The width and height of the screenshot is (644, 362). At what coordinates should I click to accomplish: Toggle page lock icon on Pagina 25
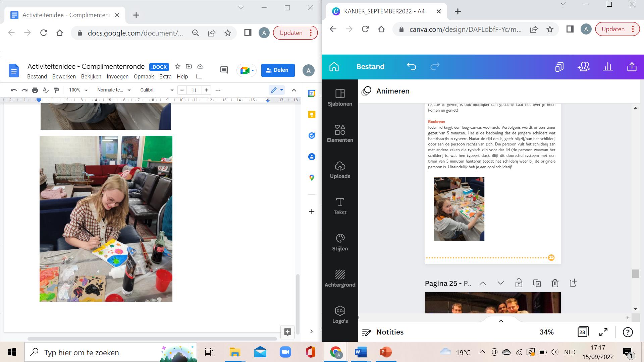(x=519, y=283)
